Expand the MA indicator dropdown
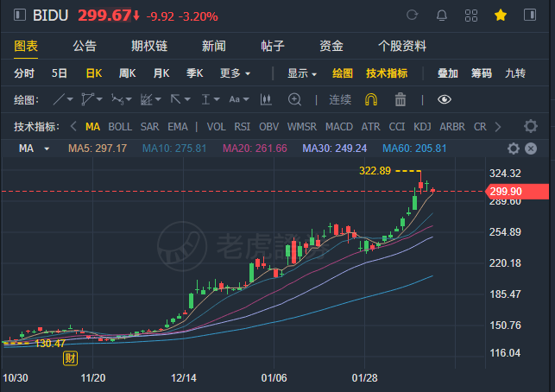The width and height of the screenshot is (555, 392). coord(47,149)
